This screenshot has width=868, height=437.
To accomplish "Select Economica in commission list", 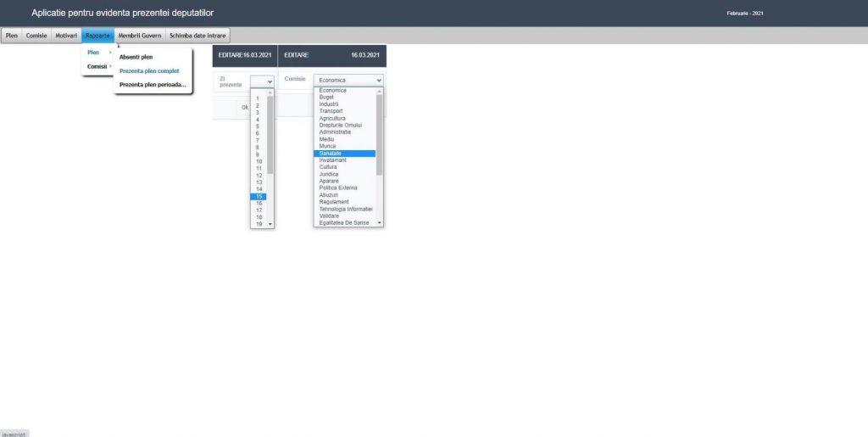I will tap(345, 90).
